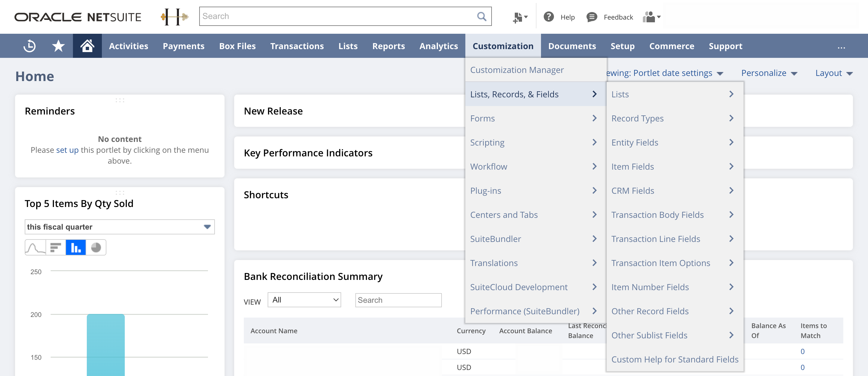Open the Activities menu

[x=128, y=46]
